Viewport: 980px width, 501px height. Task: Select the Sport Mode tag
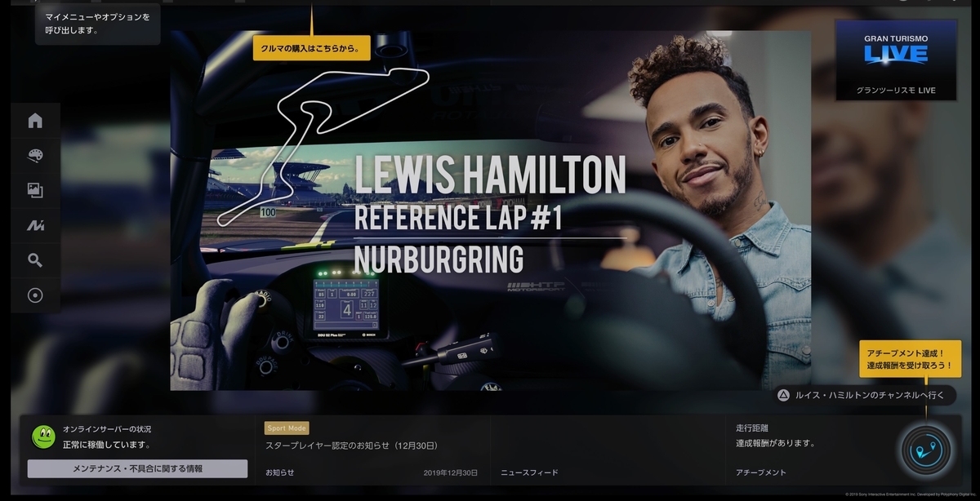(x=287, y=428)
